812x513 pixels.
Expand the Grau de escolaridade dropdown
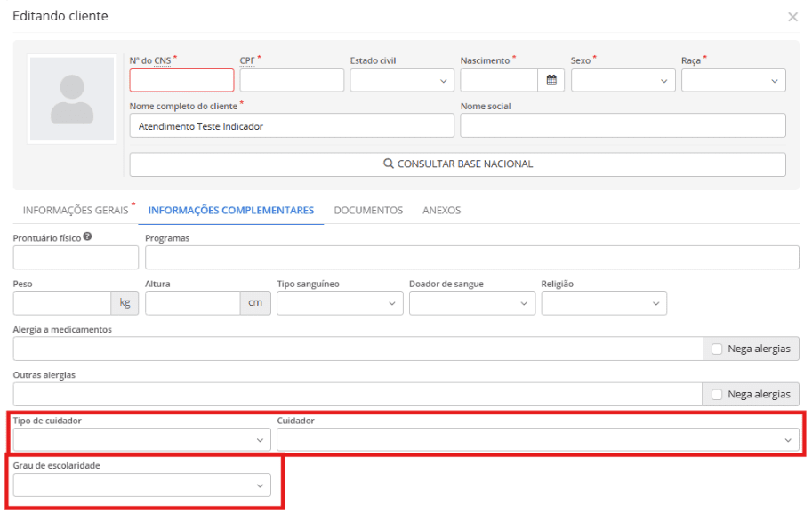(141, 485)
